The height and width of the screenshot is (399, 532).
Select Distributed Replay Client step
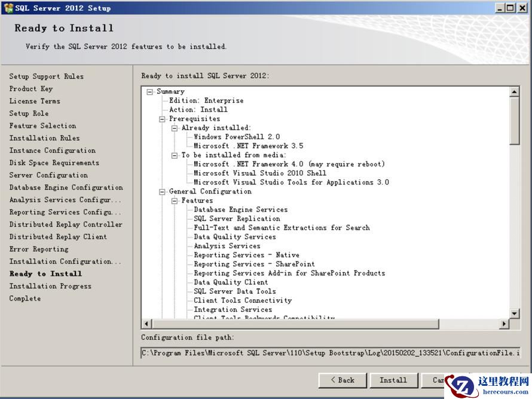pyautogui.click(x=58, y=237)
